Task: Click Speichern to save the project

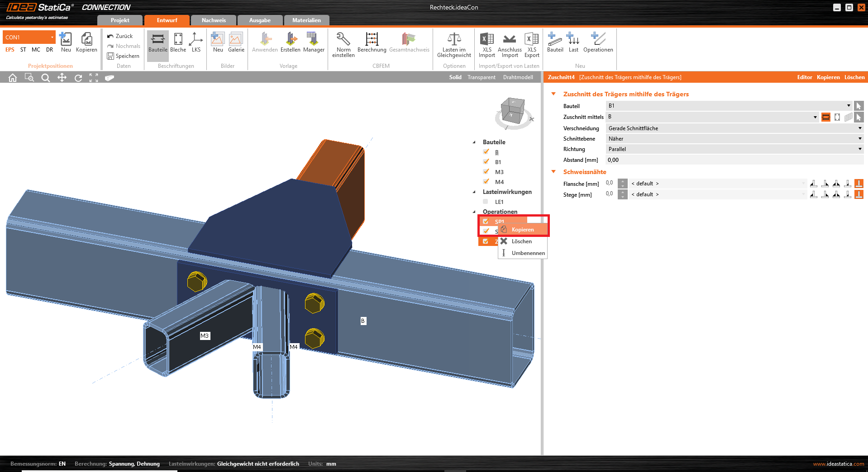Action: pyautogui.click(x=123, y=56)
